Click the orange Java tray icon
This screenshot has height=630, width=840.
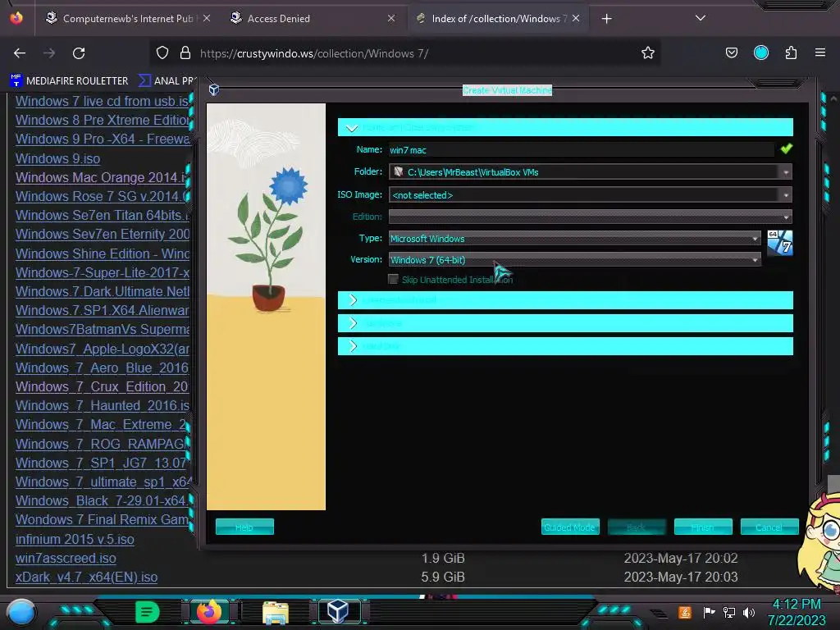[684, 612]
